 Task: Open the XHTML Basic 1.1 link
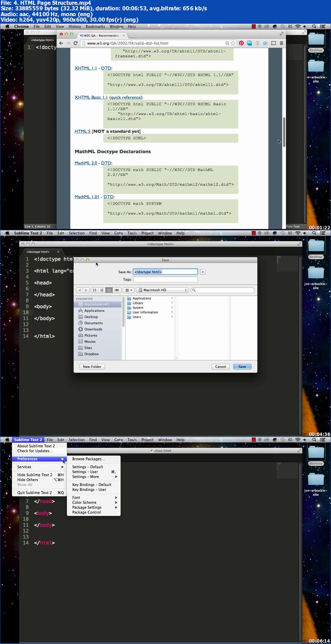(91, 97)
